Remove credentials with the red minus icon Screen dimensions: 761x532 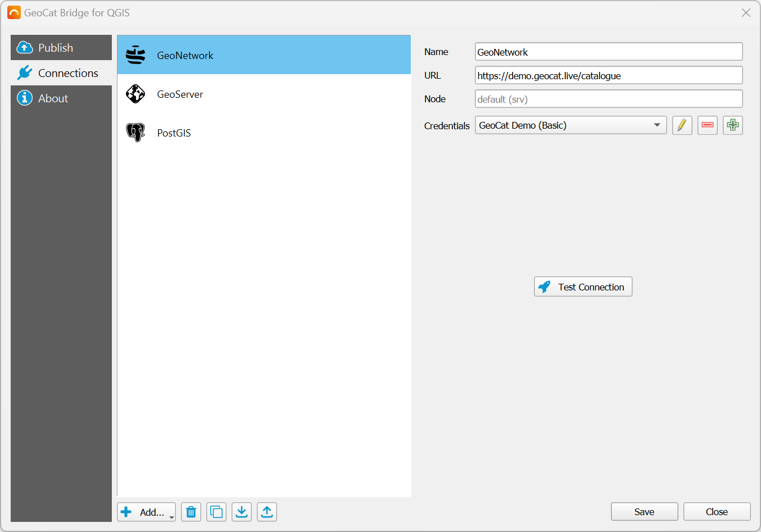click(708, 125)
